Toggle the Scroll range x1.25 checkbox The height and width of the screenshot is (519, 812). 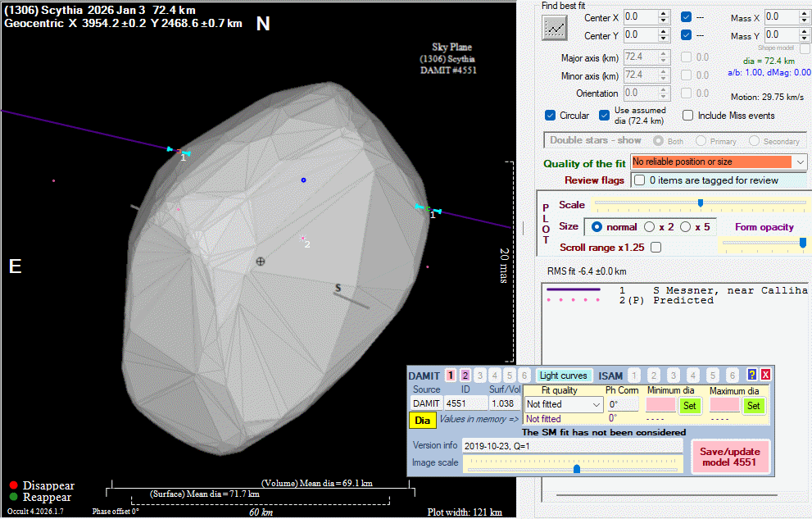[x=655, y=247]
